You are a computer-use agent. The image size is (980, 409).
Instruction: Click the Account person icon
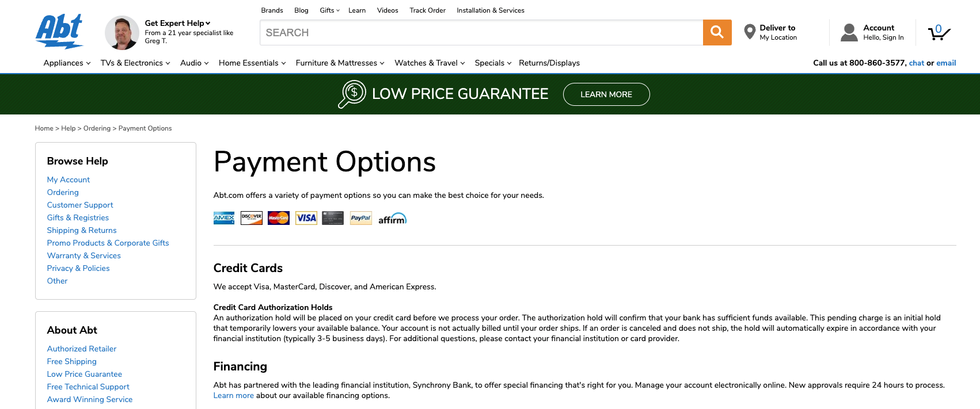849,32
